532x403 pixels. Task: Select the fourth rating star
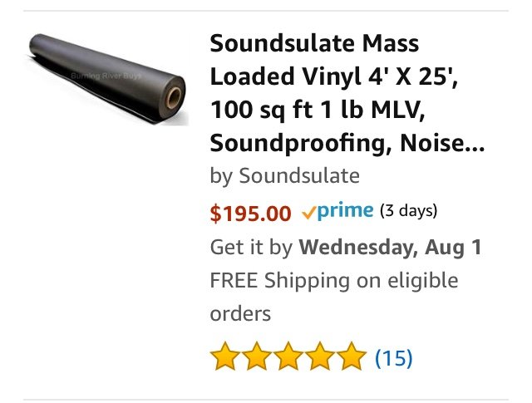(x=320, y=356)
